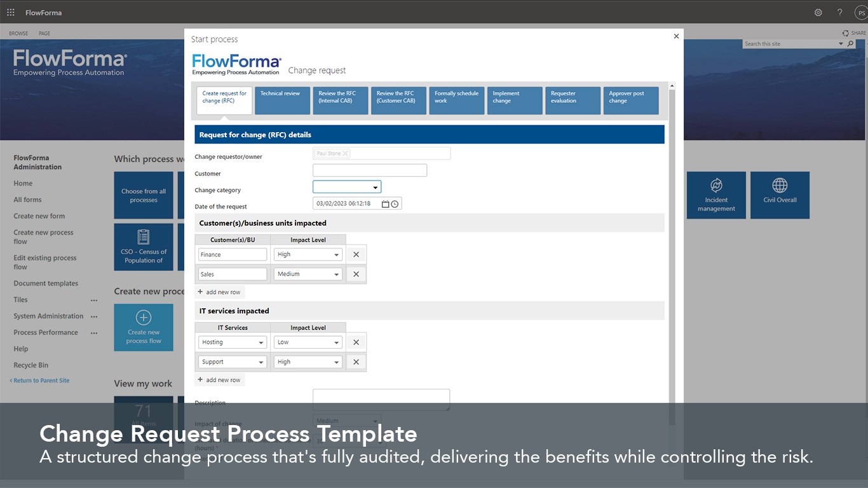
Task: Click the Description text area
Action: [x=381, y=400]
